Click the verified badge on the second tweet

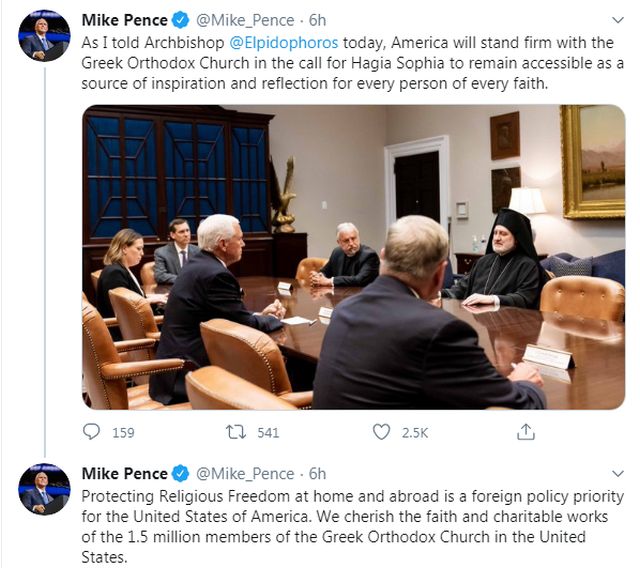[x=181, y=473]
